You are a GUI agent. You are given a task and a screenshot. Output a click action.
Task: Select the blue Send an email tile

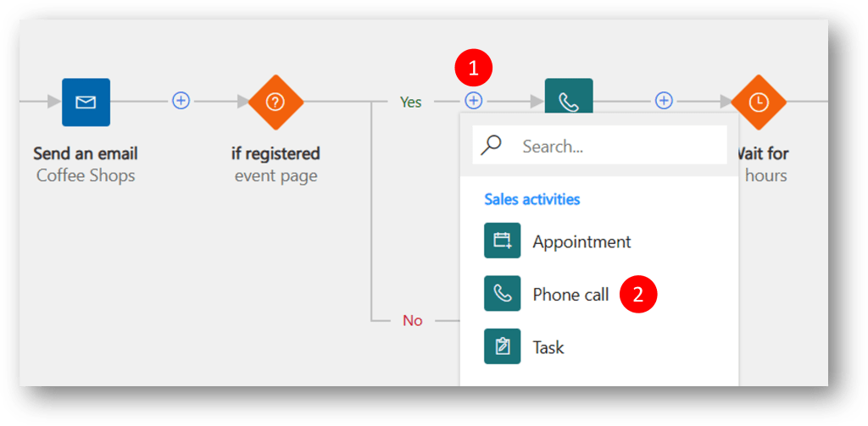click(x=86, y=102)
